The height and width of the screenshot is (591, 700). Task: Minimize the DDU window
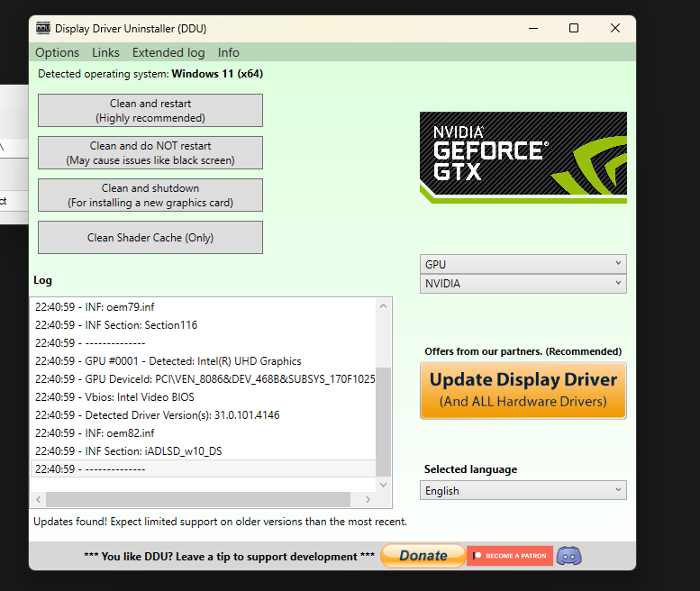coord(533,28)
